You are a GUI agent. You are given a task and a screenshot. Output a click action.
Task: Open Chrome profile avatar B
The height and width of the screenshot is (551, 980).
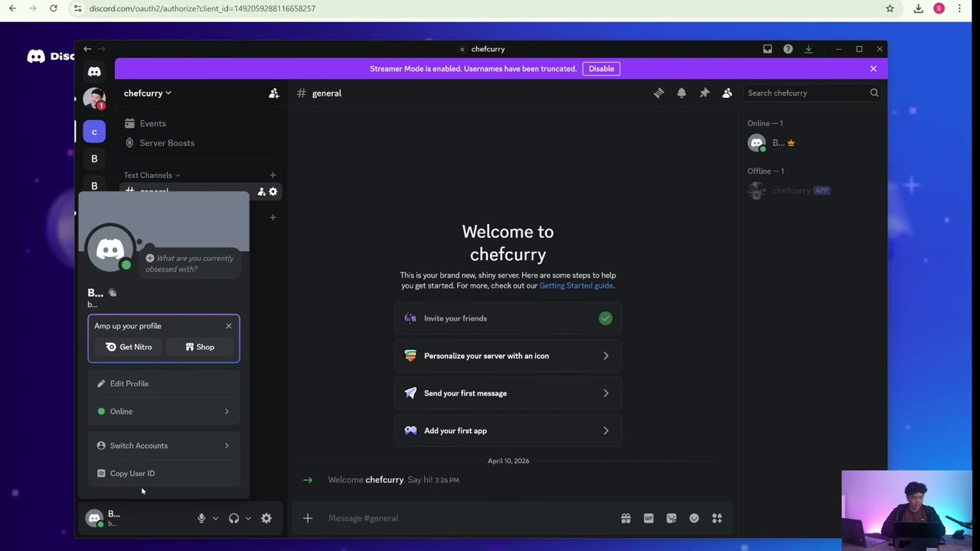coord(939,8)
